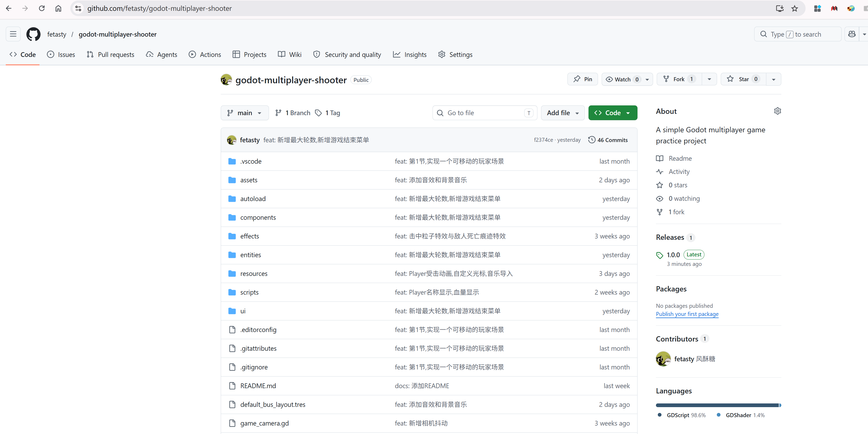Click the 46 Commits history icon
This screenshot has width=868, height=434.
coord(591,139)
